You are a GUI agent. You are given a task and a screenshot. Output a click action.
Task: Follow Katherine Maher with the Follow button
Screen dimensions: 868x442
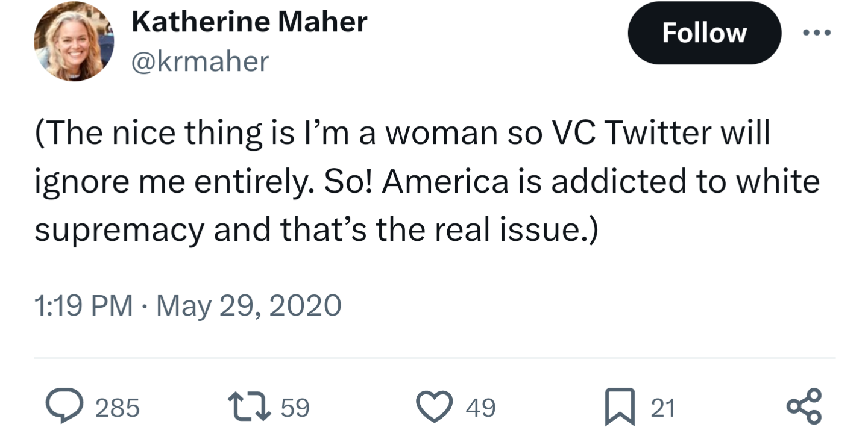pos(704,33)
